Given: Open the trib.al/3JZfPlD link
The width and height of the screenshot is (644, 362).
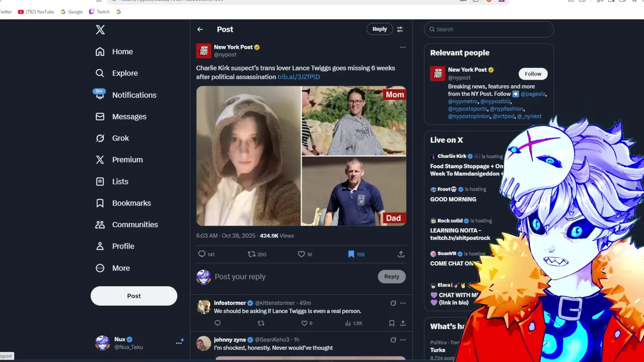Looking at the screenshot, I should (299, 77).
